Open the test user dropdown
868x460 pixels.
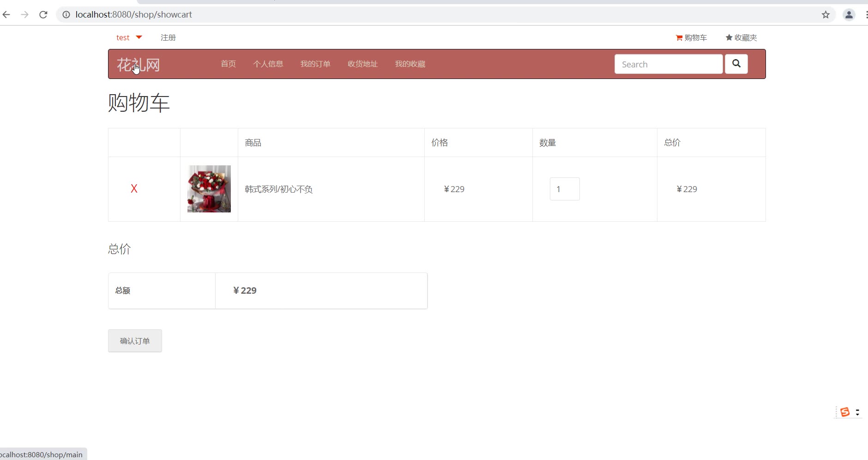tap(129, 37)
